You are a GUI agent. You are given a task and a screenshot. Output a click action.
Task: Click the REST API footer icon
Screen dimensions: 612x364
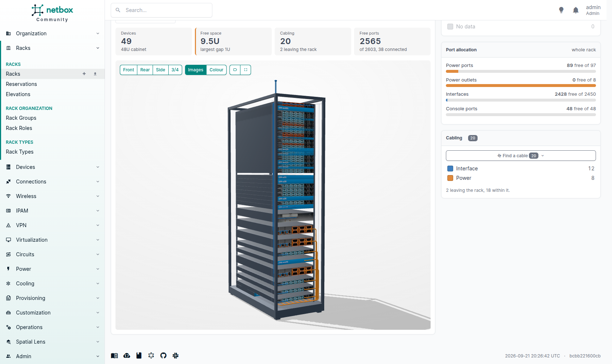point(139,356)
